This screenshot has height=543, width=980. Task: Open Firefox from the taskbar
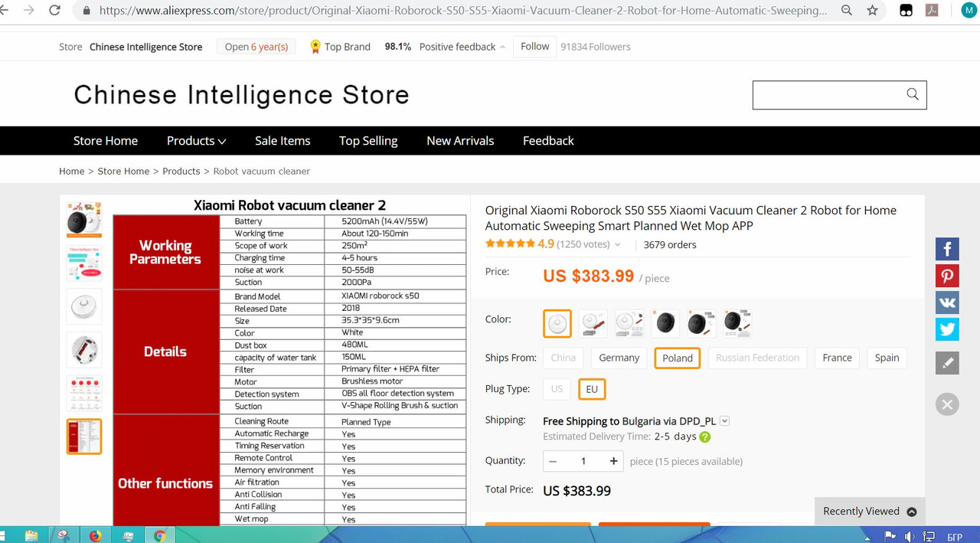[95, 535]
